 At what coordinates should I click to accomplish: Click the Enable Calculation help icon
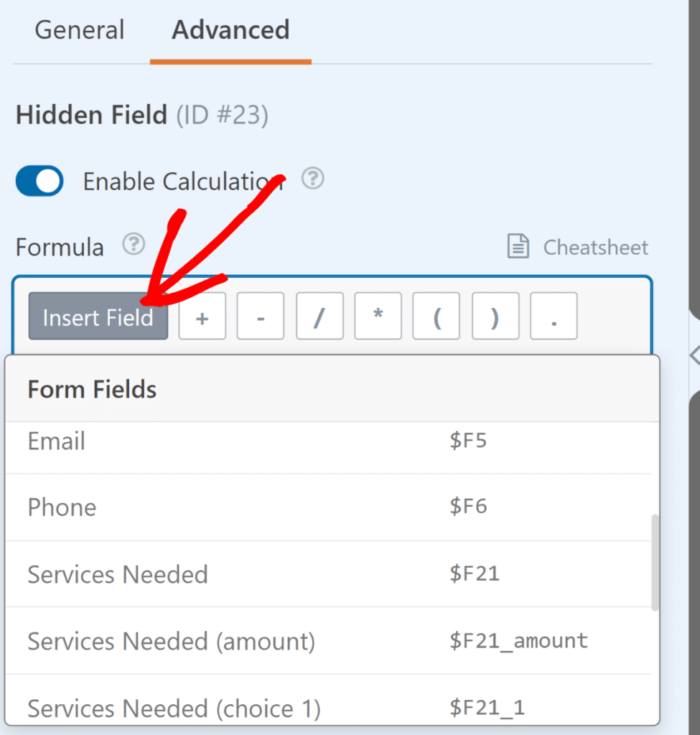[x=313, y=179]
